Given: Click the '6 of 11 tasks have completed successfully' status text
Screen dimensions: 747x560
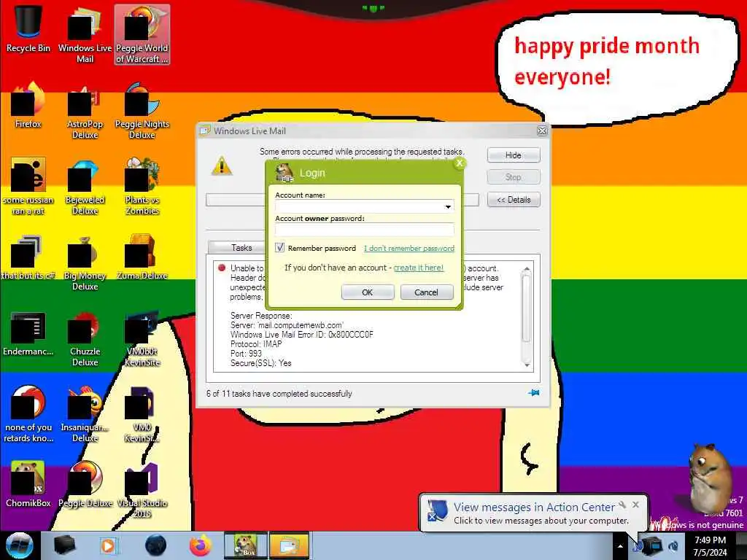Looking at the screenshot, I should [279, 393].
